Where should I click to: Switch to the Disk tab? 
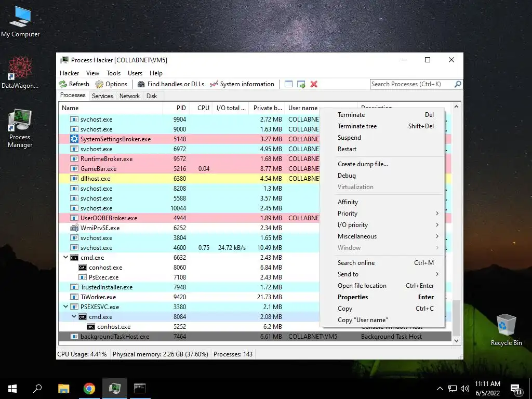[152, 96]
